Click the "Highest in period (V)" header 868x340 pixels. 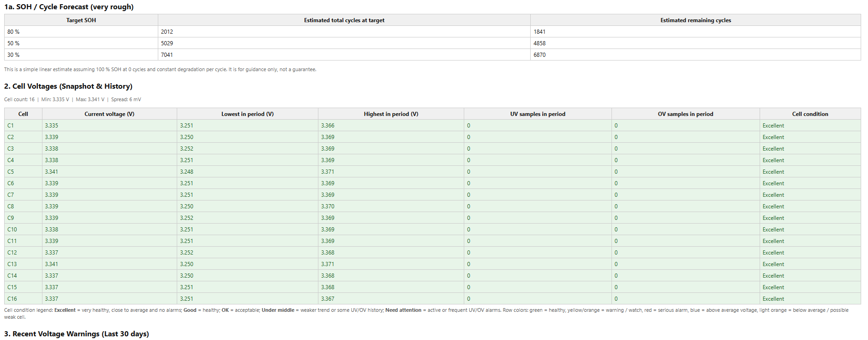[x=391, y=114]
